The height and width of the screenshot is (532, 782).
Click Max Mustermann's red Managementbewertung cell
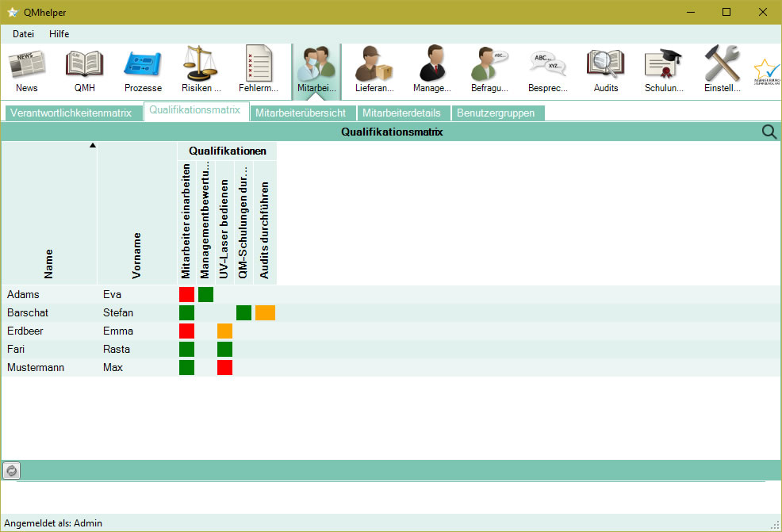[x=224, y=367]
